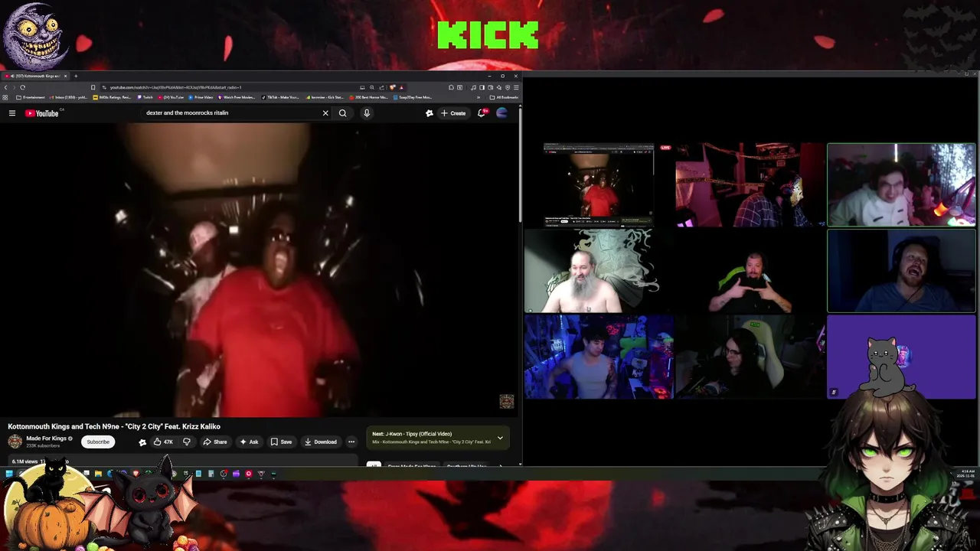Go forward with browser forward arrow
The height and width of the screenshot is (551, 980).
click(x=15, y=87)
